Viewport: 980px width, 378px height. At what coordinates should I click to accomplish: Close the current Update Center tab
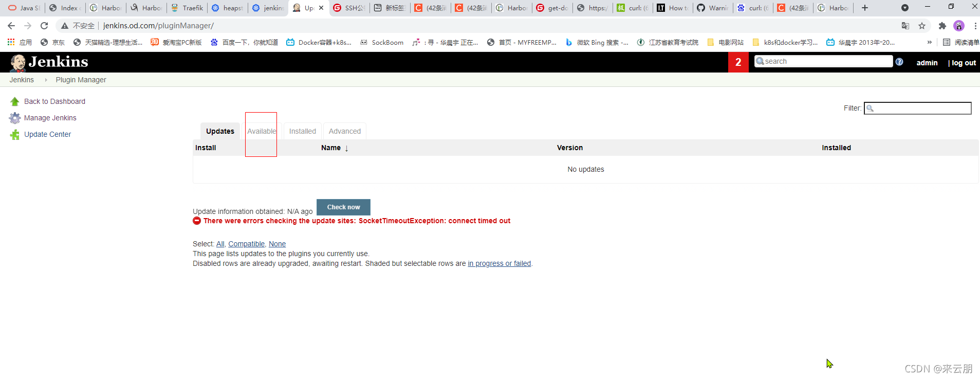pos(321,8)
